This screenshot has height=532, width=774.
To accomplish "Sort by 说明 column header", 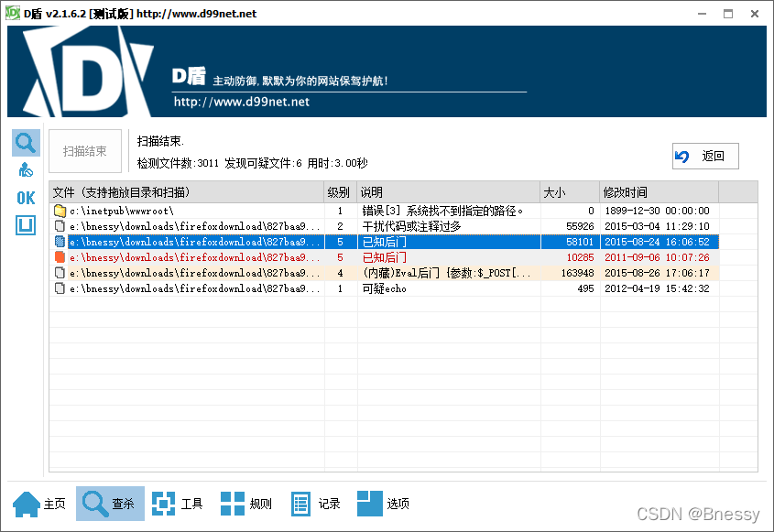I will click(449, 192).
